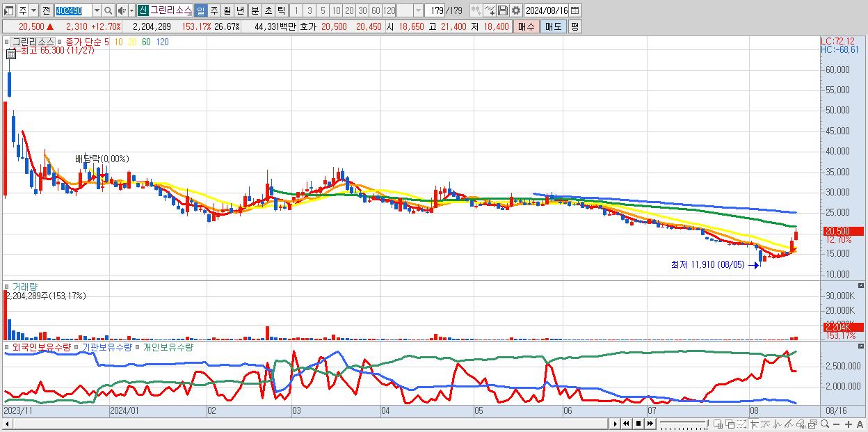The image size is (868, 432).
Task: Select the 120 interval button
Action: tap(389, 10)
